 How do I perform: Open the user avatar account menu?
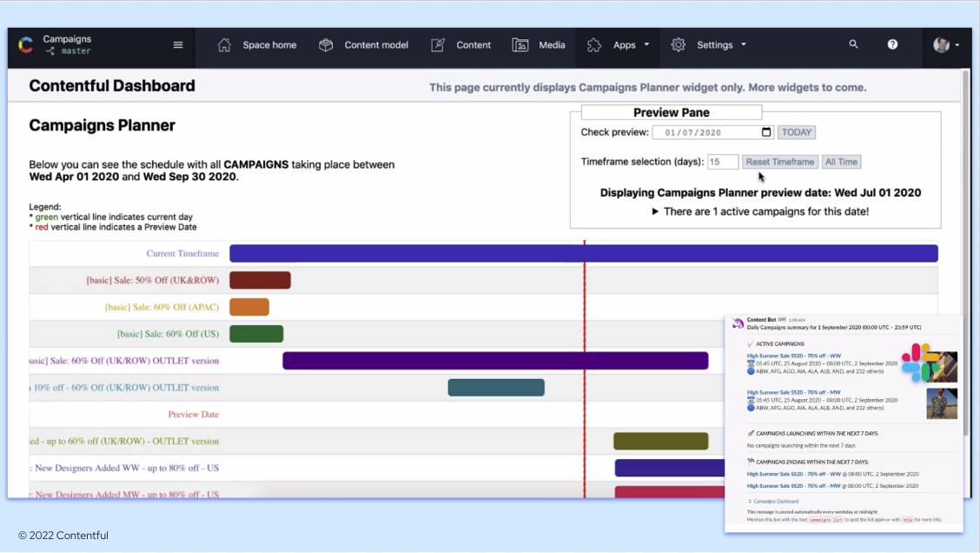click(941, 45)
